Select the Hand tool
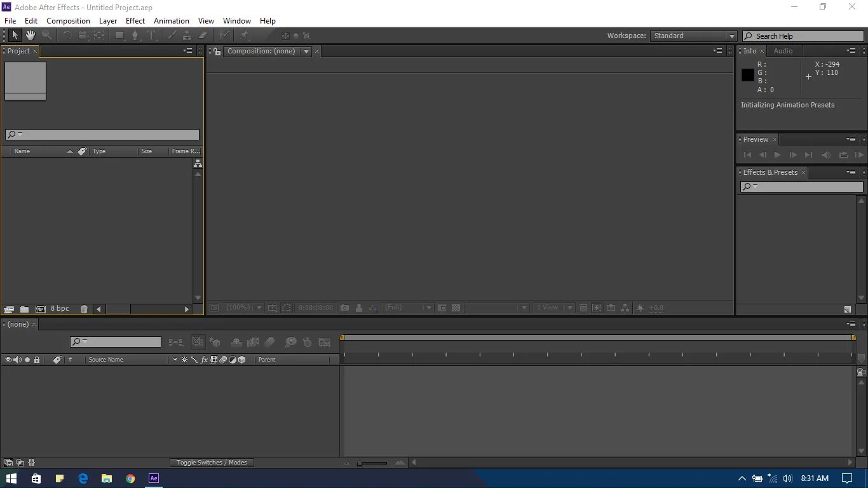 [30, 36]
